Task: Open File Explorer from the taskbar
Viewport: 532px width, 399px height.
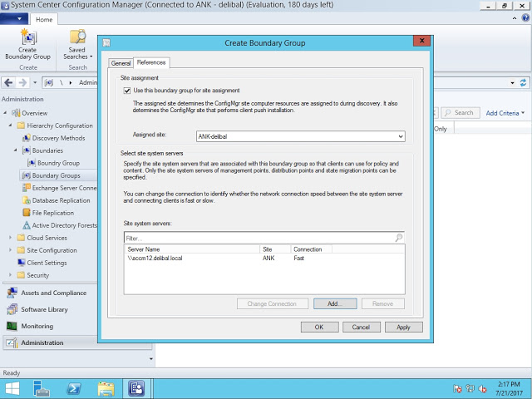Action: click(x=106, y=388)
